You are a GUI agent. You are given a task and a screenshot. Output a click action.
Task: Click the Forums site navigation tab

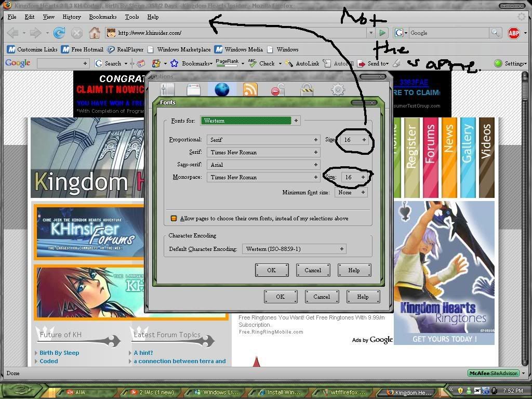pos(430,157)
